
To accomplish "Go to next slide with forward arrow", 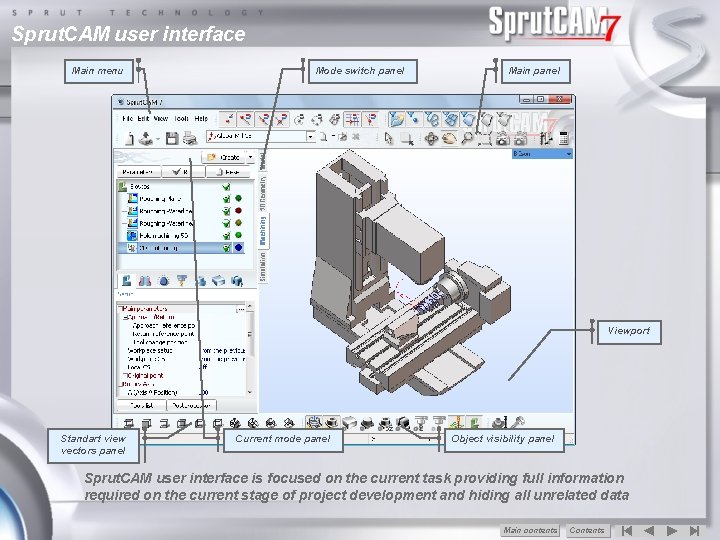I will tap(672, 531).
